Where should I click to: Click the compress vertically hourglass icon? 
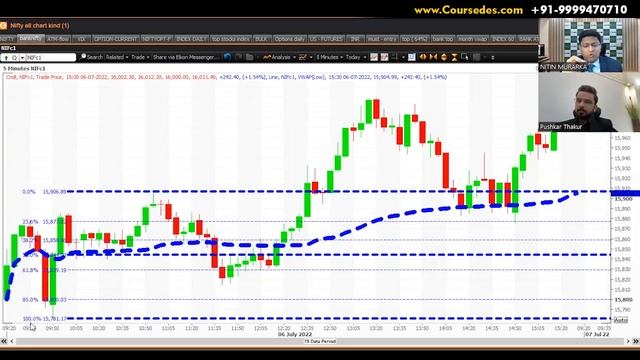455,57
